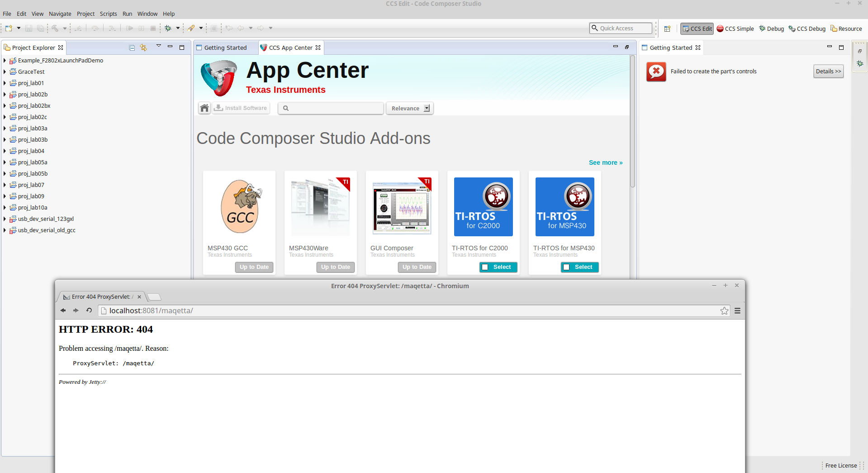The height and width of the screenshot is (473, 868).
Task: Click Up to Date under MSP430 GCC
Action: tap(254, 267)
